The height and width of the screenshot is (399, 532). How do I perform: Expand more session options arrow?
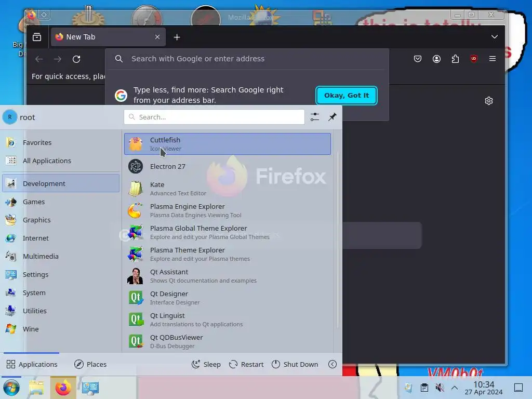[332, 364]
